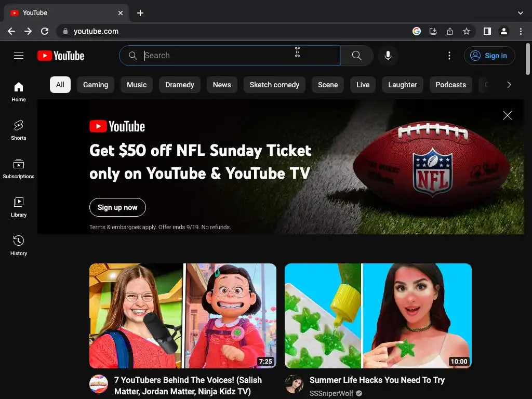Screen dimensions: 532x399
Task: Open Subscriptions in sidebar
Action: [19, 169]
